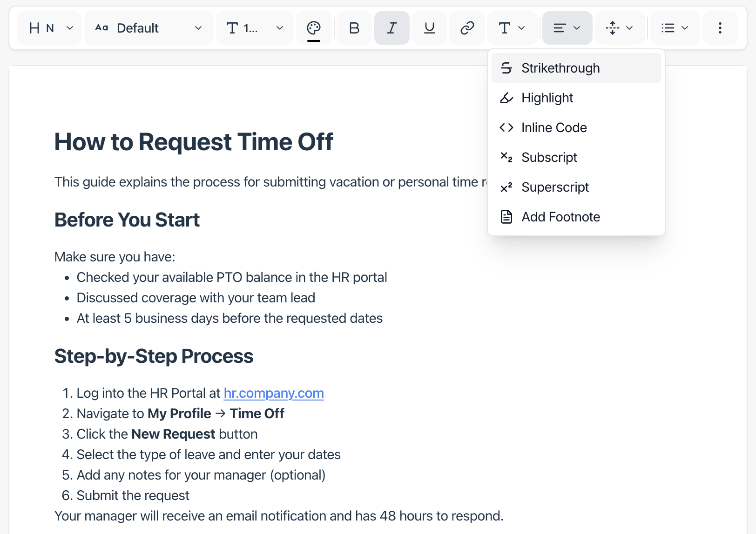Apply Superscript formatting
The width and height of the screenshot is (756, 534).
[555, 187]
